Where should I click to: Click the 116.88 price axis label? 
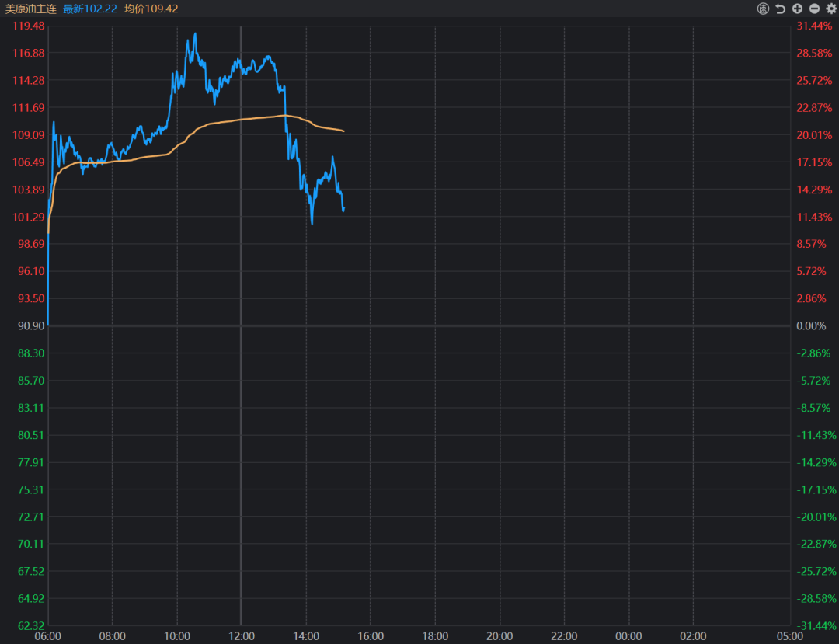pyautogui.click(x=29, y=53)
